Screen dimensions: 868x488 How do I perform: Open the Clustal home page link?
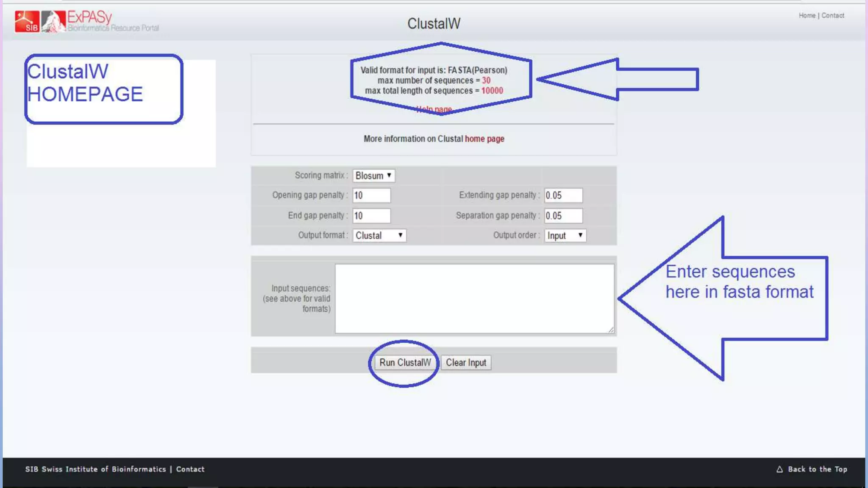tap(484, 139)
